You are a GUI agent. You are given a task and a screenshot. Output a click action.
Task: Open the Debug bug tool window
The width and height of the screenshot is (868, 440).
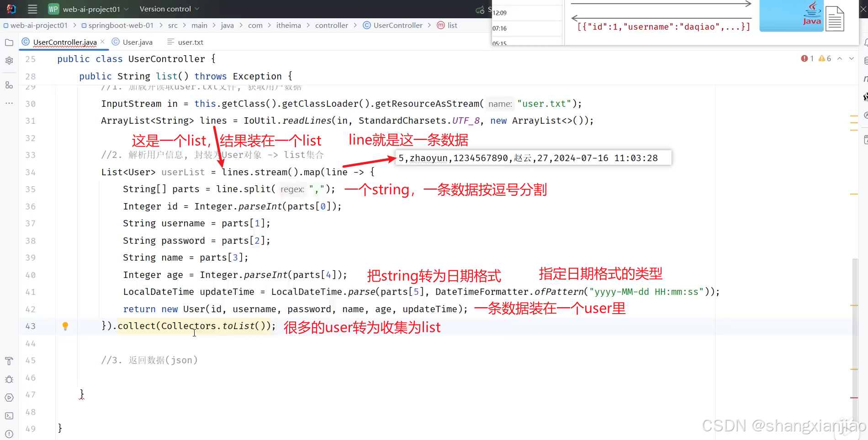(9, 379)
